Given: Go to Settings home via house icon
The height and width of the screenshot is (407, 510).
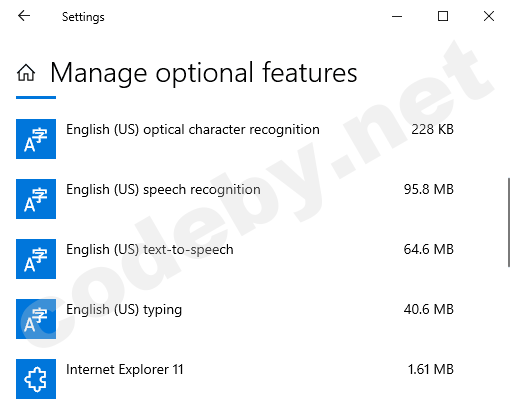Looking at the screenshot, I should [26, 73].
